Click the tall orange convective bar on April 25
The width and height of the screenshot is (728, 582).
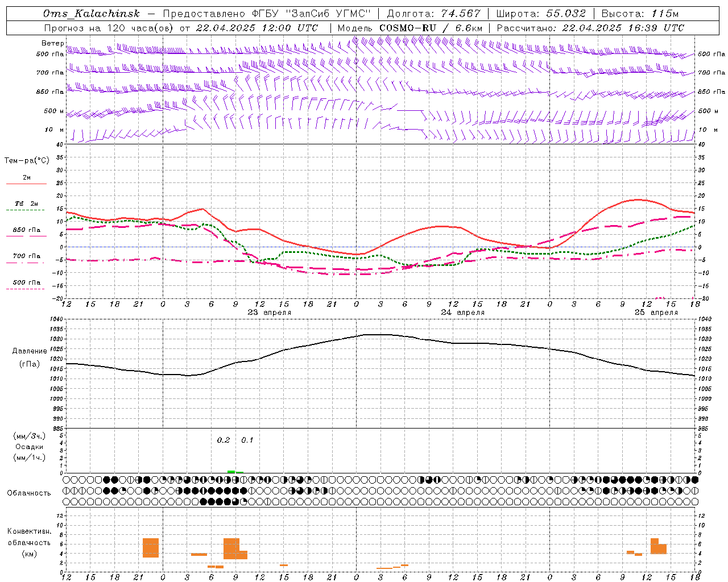coord(655,546)
